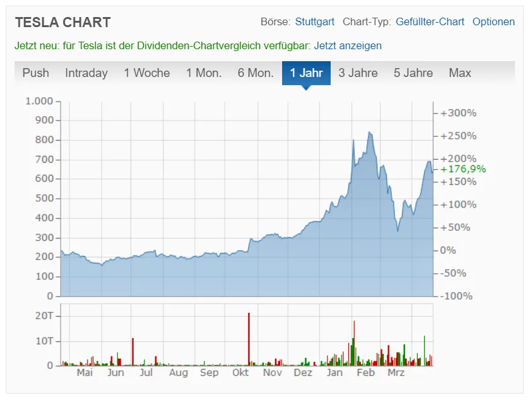Click the tall red volume bar in late June
This screenshot has width=532, height=405.
pyautogui.click(x=133, y=352)
